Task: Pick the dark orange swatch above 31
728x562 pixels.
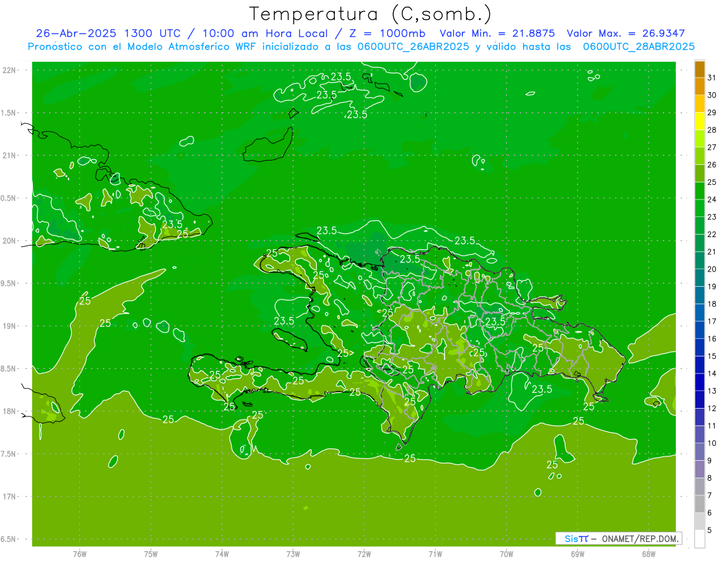Action: coord(699,69)
